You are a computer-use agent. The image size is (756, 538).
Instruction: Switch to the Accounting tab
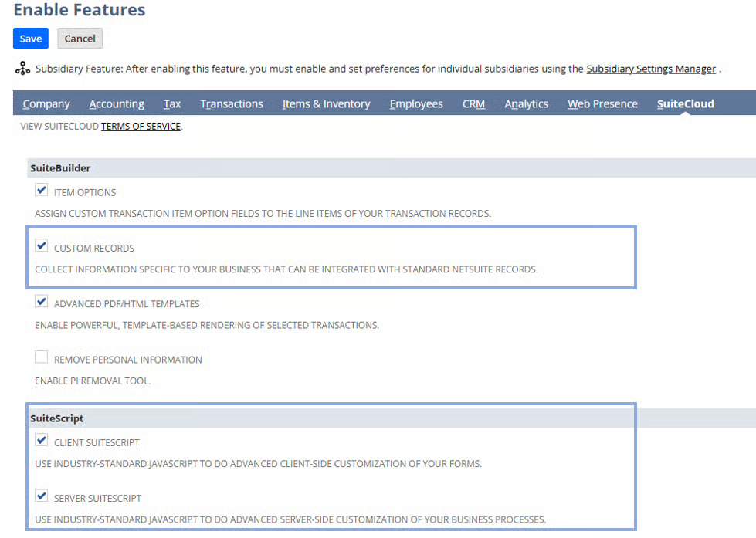click(x=117, y=103)
